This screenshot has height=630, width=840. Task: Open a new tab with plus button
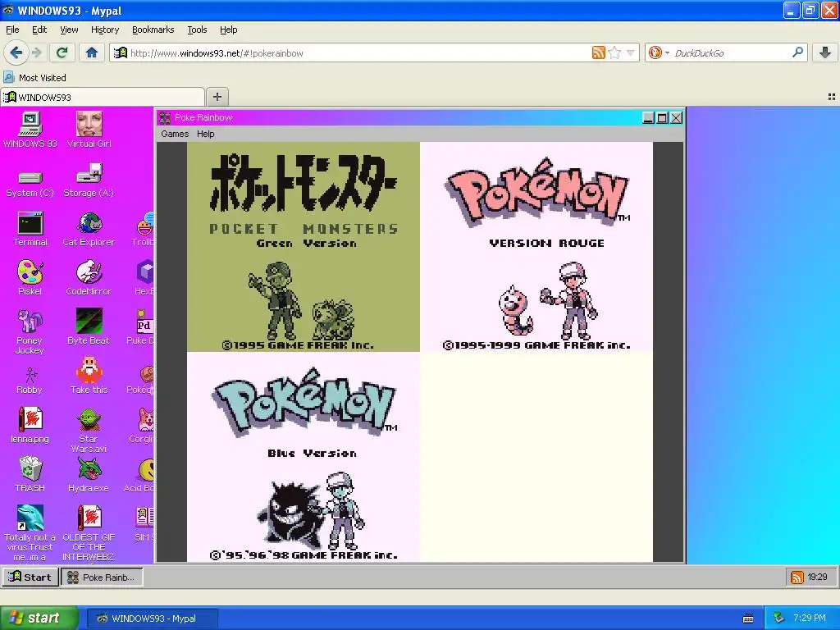217,97
